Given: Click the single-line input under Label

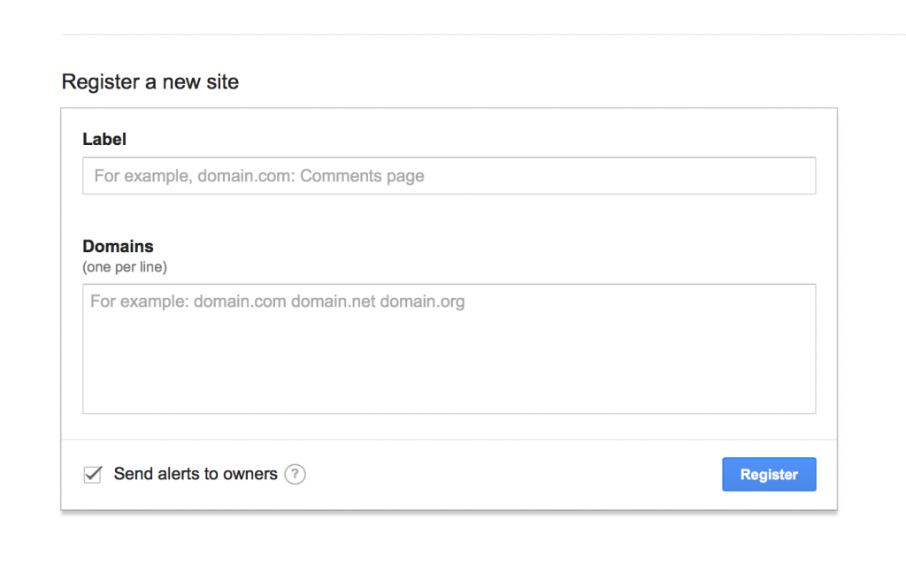Looking at the screenshot, I should coord(449,176).
